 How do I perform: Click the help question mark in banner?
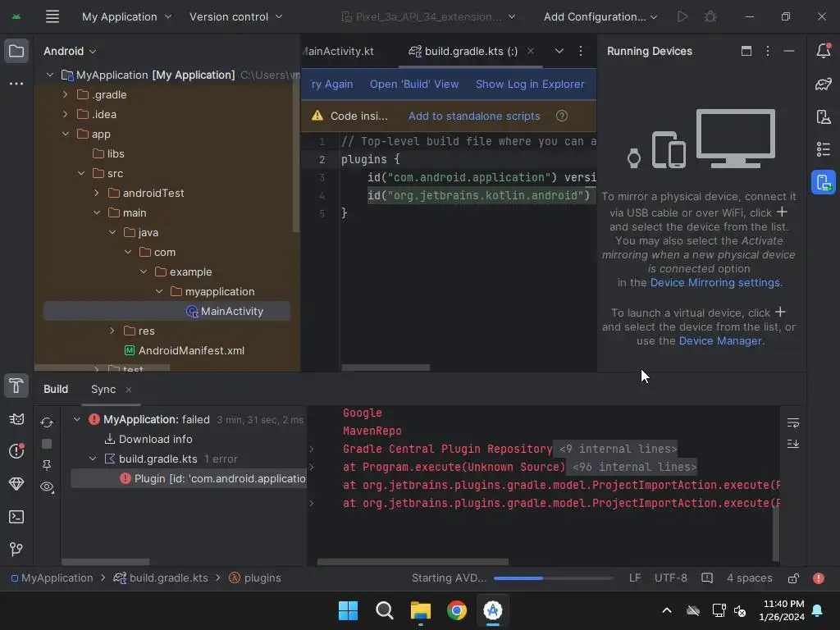[561, 116]
